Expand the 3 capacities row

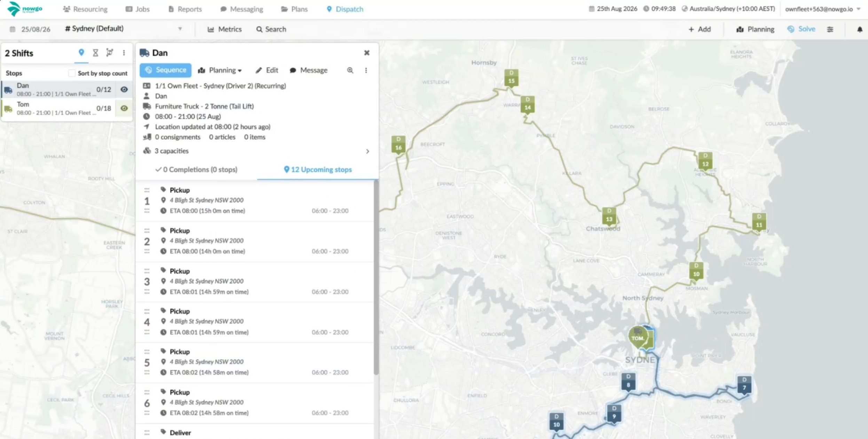(256, 151)
